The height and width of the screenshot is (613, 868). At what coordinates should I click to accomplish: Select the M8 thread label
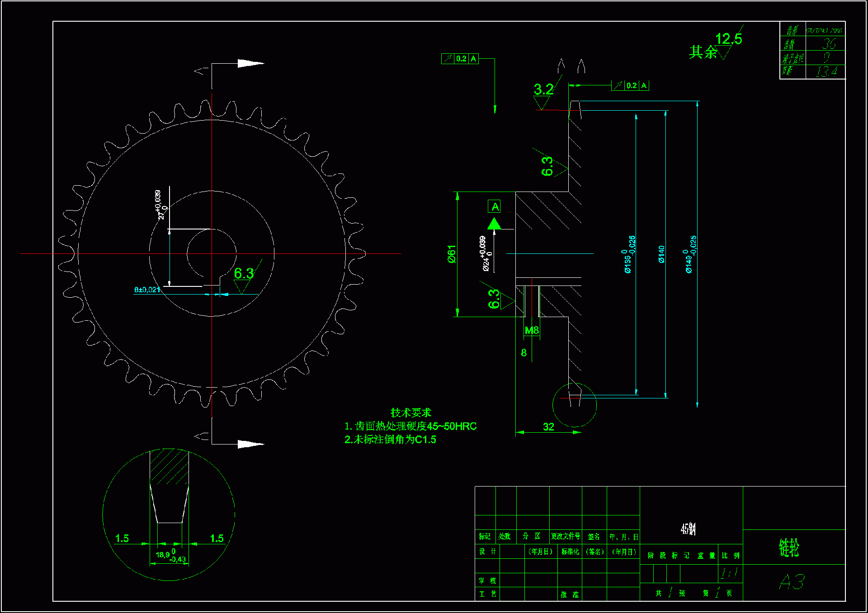click(532, 331)
